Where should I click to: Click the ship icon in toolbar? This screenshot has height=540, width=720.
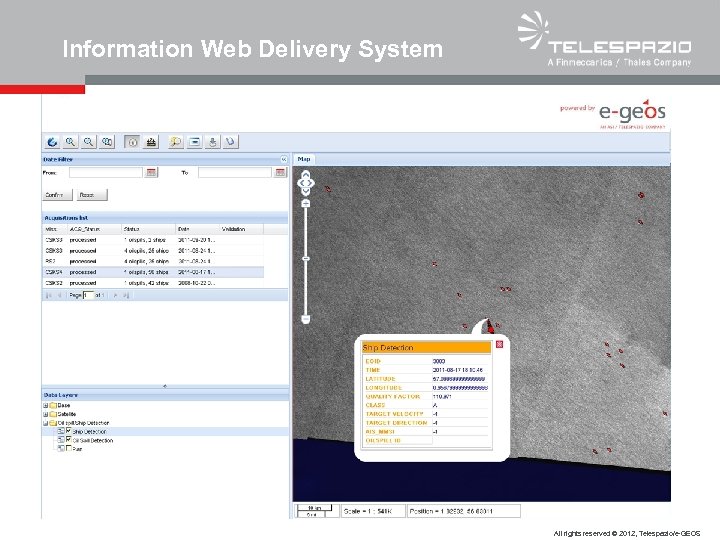tap(151, 142)
